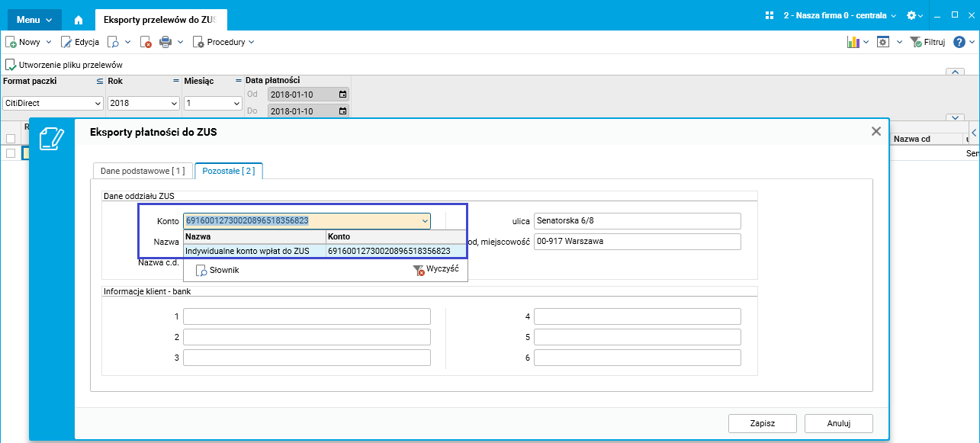Expand the chart dropdown arrow
Screen dimensions: 980x443
[866, 42]
